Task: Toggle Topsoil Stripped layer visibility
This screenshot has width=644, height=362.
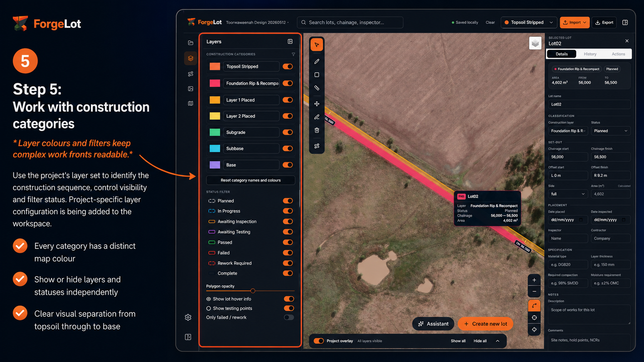Action: 288,67
